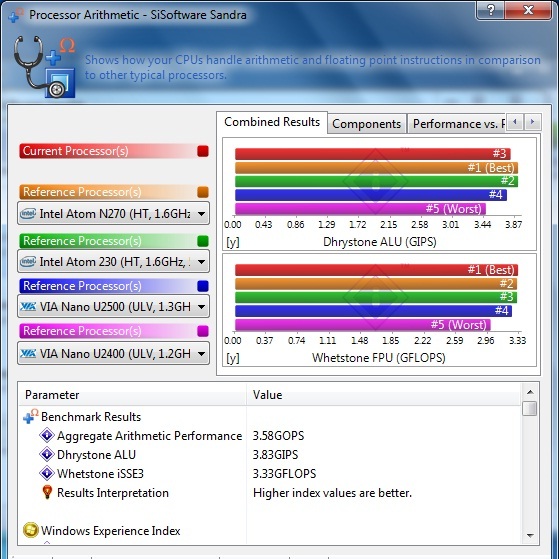This screenshot has width=559, height=559.
Task: Click the Windows Experience Index icon
Action: point(31,530)
